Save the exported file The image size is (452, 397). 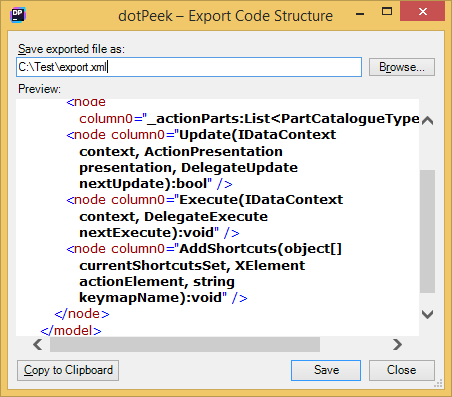click(326, 370)
